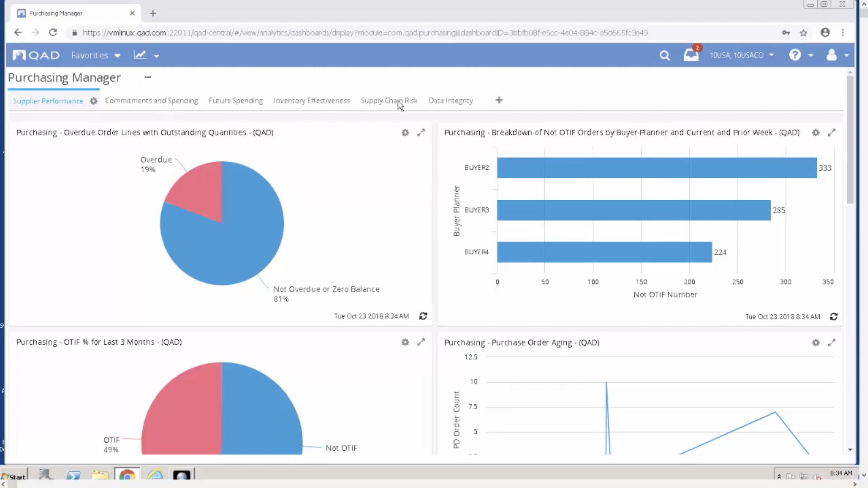Open the global search magnifier
The width and height of the screenshot is (868, 488).
tap(665, 55)
